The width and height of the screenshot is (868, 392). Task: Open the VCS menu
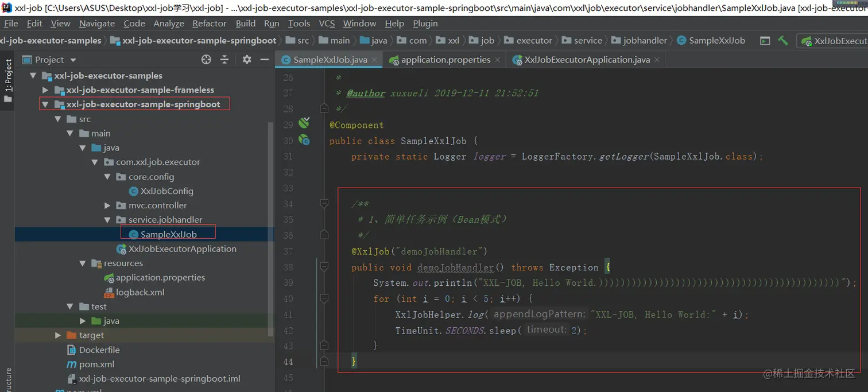pyautogui.click(x=327, y=24)
